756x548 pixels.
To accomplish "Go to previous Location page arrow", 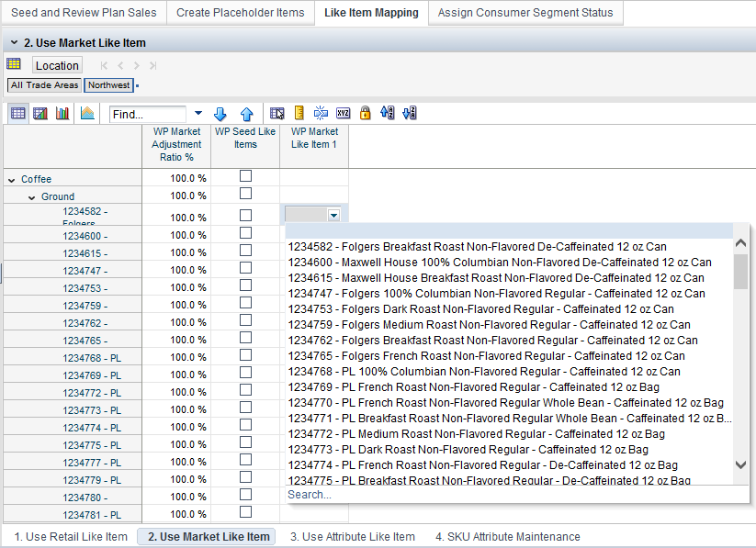I will pyautogui.click(x=120, y=65).
